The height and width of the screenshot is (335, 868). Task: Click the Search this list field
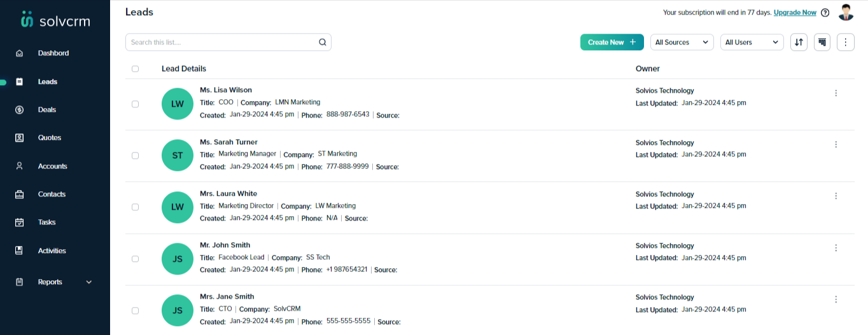click(228, 43)
